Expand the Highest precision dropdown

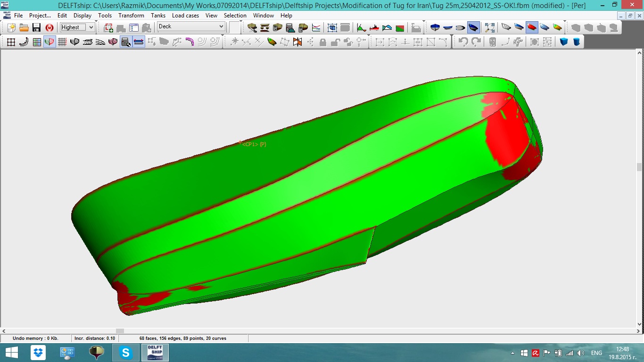pos(91,27)
